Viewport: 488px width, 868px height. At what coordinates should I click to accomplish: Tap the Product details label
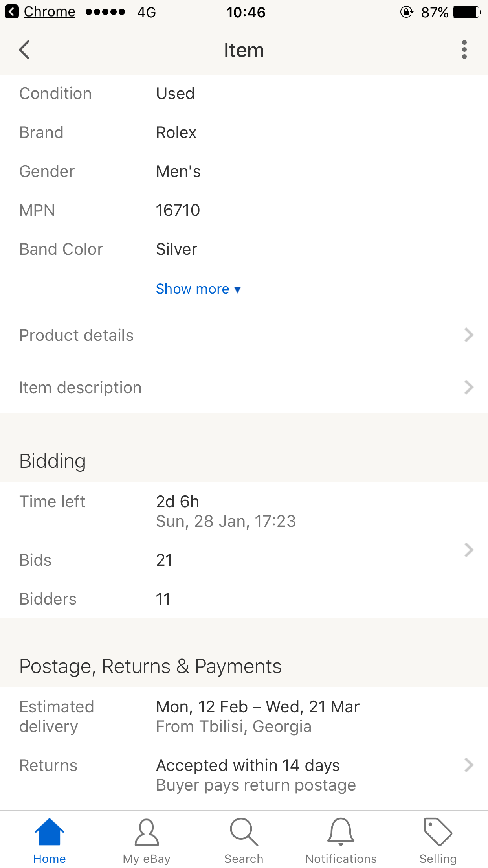coord(77,335)
